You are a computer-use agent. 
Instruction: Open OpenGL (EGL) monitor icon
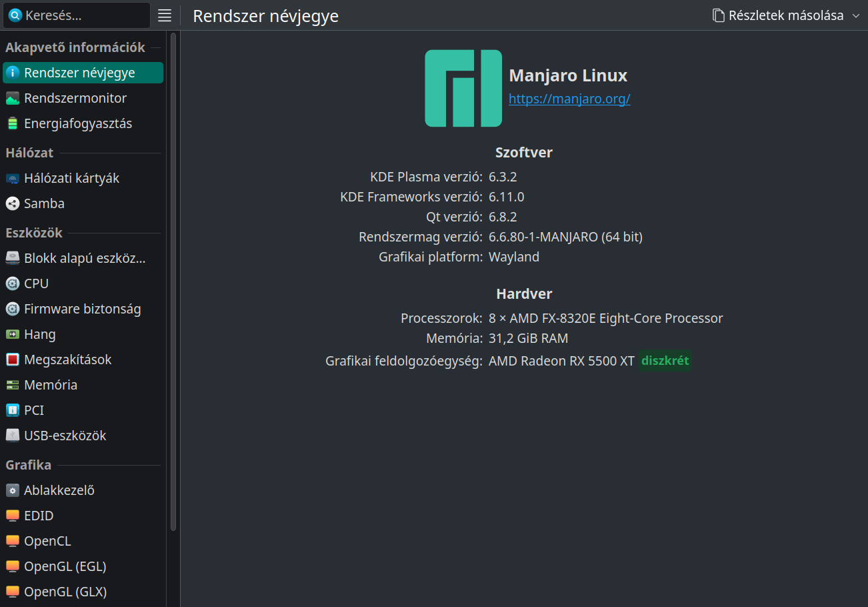click(x=13, y=566)
